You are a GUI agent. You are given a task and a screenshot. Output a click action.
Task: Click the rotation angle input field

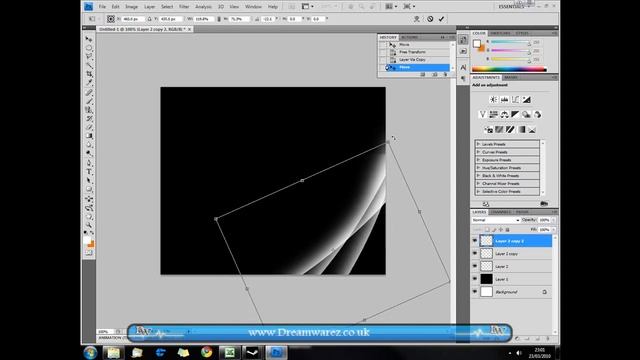268,19
